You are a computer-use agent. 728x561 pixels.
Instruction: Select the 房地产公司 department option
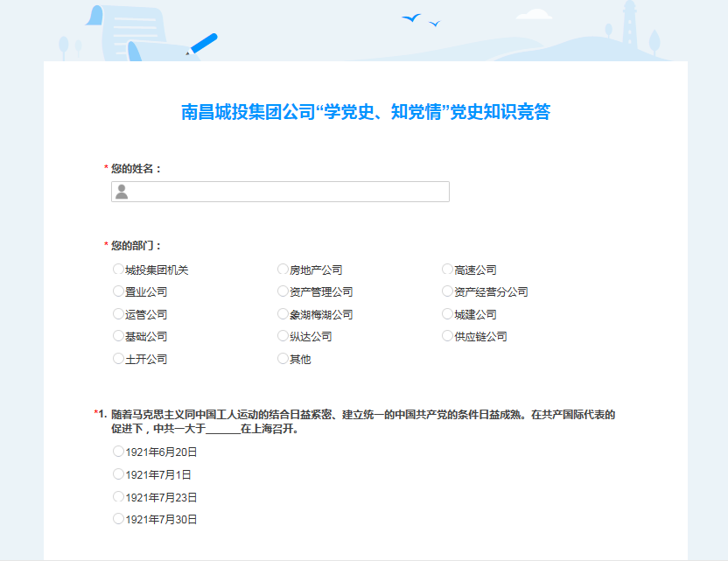[282, 269]
